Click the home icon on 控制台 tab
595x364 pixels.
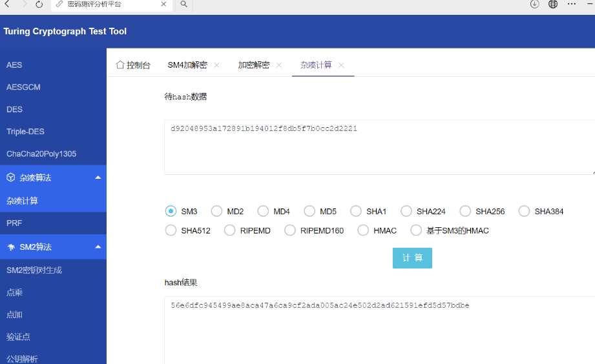pos(120,65)
